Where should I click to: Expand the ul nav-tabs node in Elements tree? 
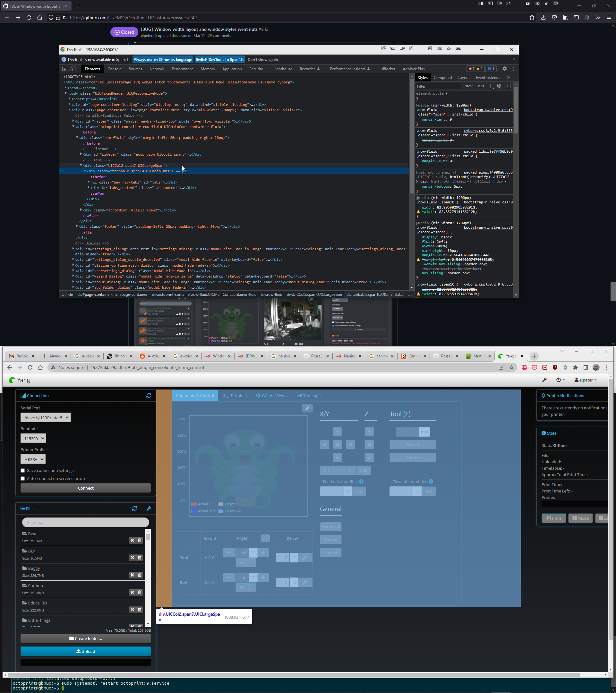(x=89, y=182)
